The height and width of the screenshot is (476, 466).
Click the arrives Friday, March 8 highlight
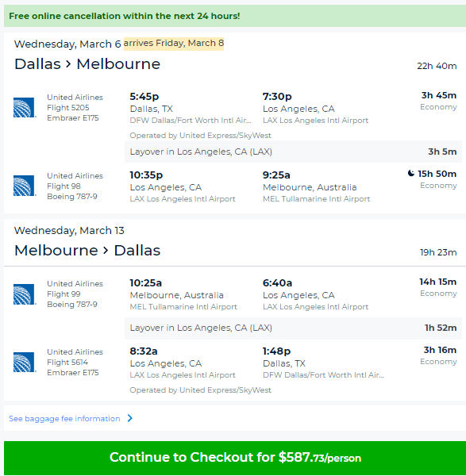pyautogui.click(x=174, y=44)
